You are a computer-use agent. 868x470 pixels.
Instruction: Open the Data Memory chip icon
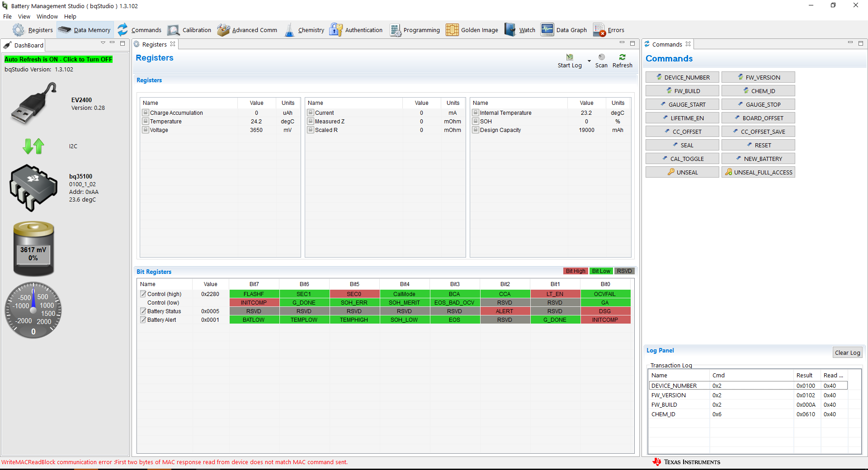coord(65,30)
